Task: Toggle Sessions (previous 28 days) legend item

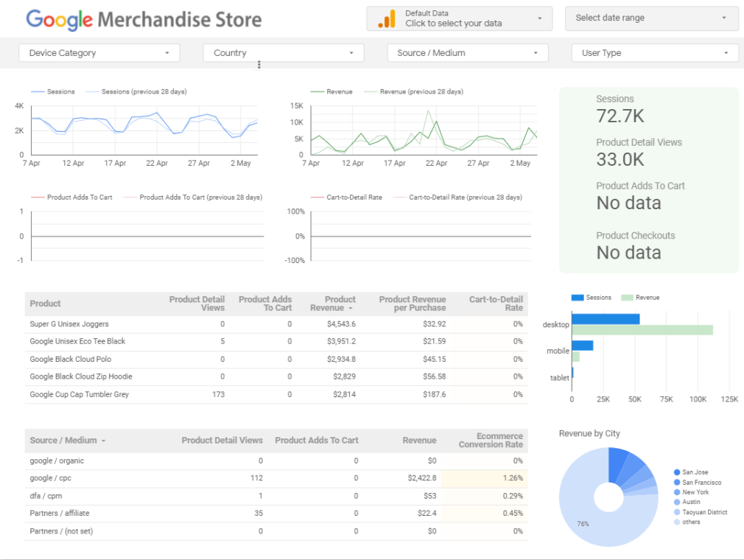Action: [136, 91]
